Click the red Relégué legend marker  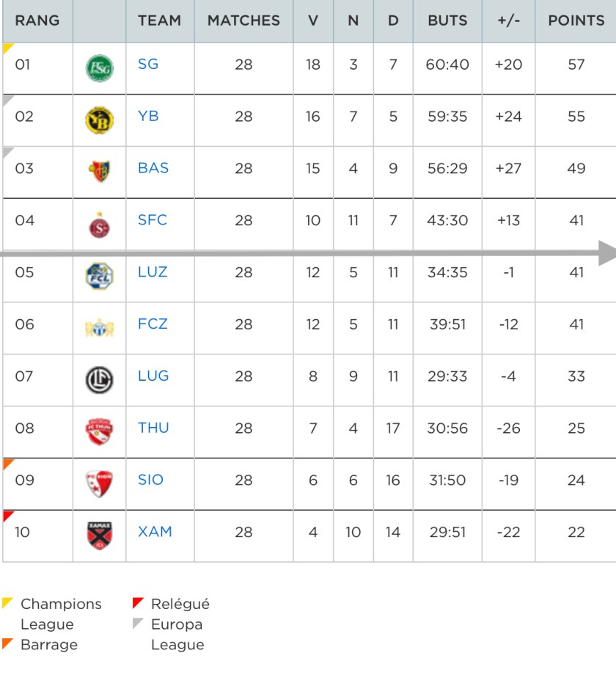[138, 603]
